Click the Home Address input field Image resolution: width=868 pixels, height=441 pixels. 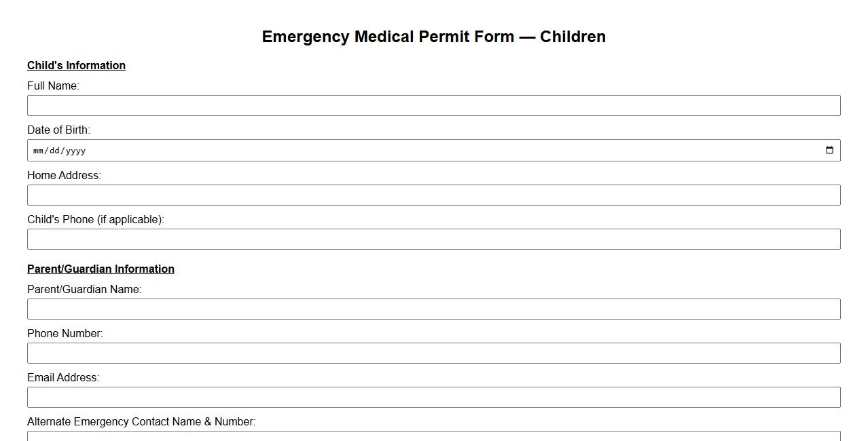[x=433, y=195]
